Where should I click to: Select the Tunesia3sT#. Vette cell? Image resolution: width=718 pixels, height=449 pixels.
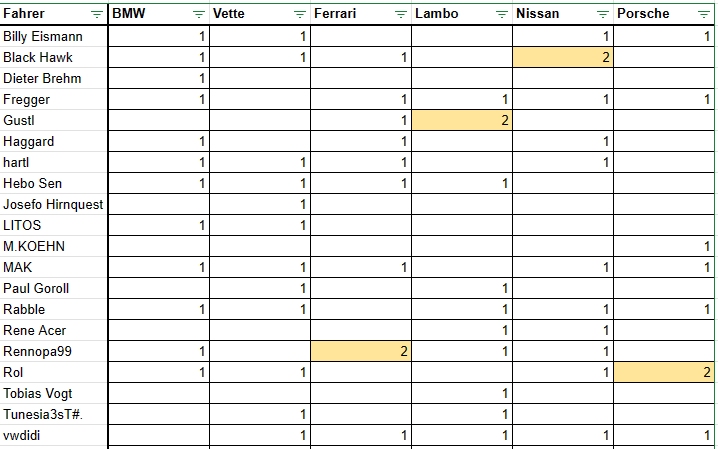coord(259,414)
